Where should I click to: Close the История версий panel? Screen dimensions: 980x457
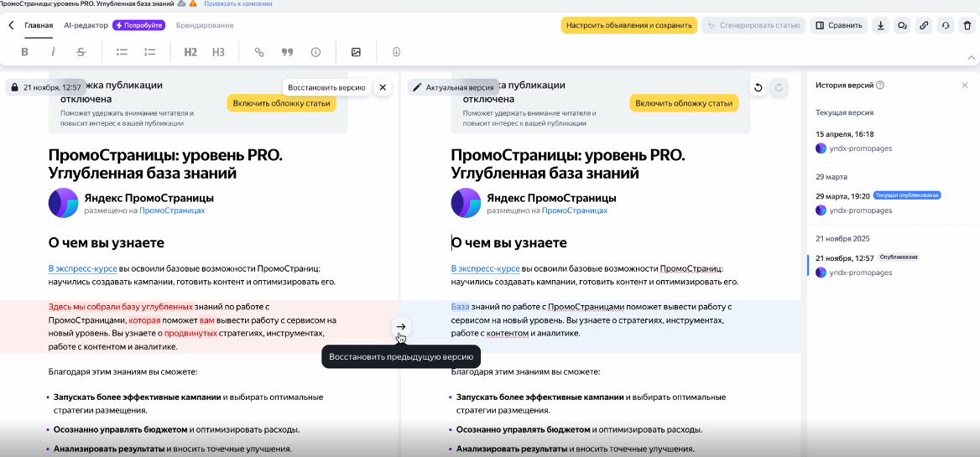click(x=965, y=85)
